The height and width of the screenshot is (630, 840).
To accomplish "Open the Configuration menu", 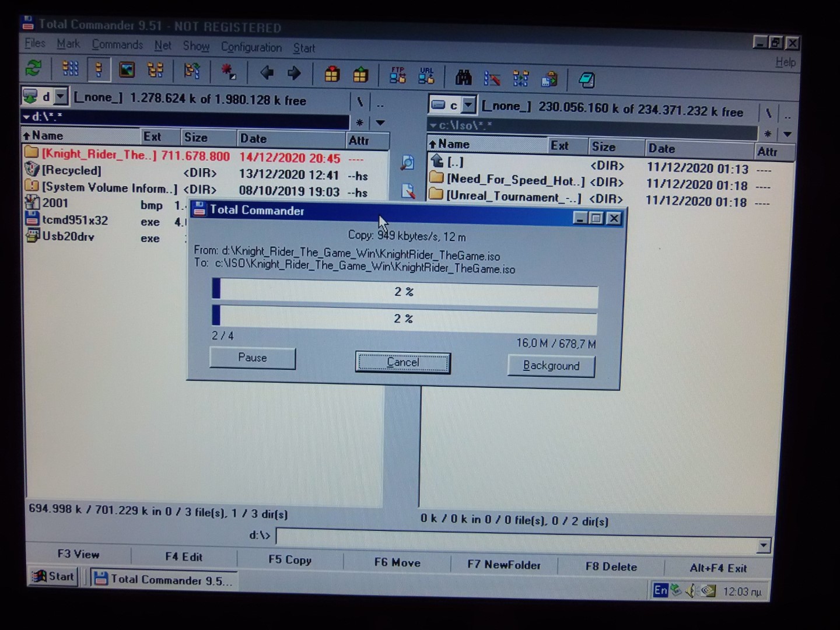I will tap(251, 47).
